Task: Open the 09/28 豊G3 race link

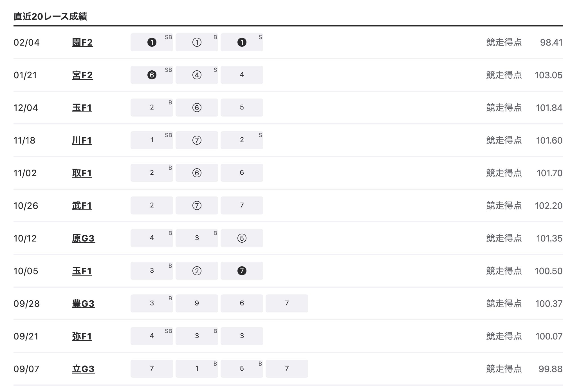Action: (x=83, y=304)
